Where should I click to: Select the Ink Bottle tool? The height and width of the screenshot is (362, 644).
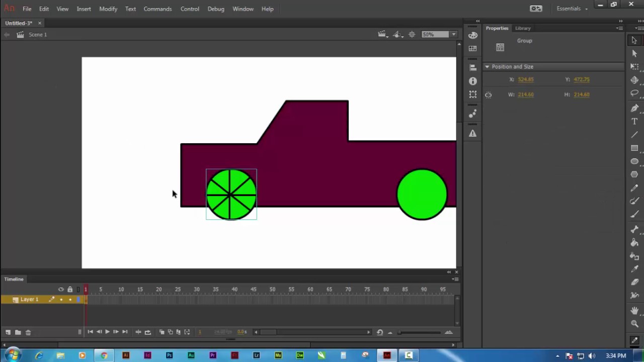[x=634, y=256]
